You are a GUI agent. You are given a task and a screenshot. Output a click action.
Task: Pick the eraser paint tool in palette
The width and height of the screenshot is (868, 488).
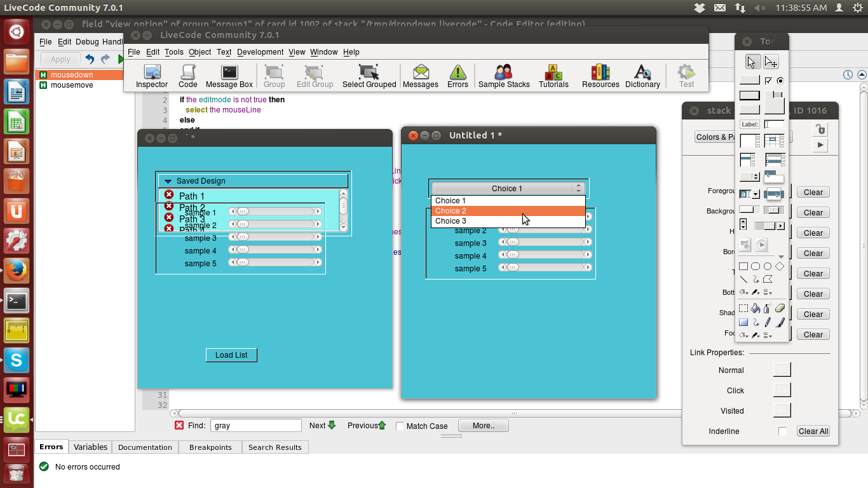click(x=780, y=309)
